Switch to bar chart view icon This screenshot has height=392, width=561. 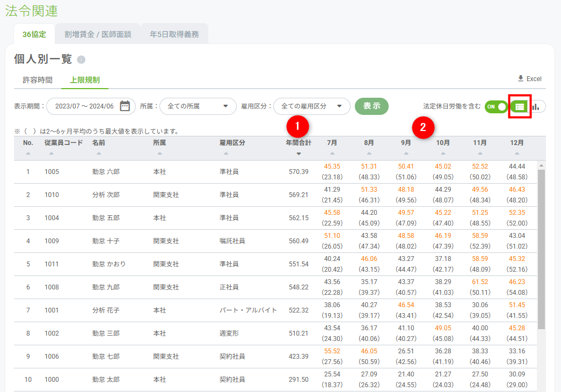[536, 106]
